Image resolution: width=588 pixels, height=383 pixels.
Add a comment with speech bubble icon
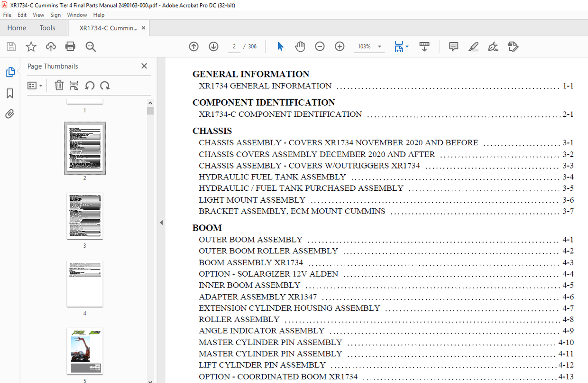pyautogui.click(x=453, y=47)
